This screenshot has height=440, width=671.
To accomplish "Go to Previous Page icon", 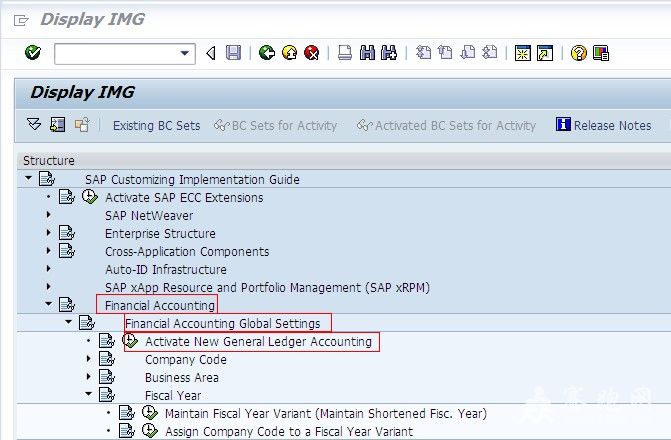I will (x=445, y=53).
